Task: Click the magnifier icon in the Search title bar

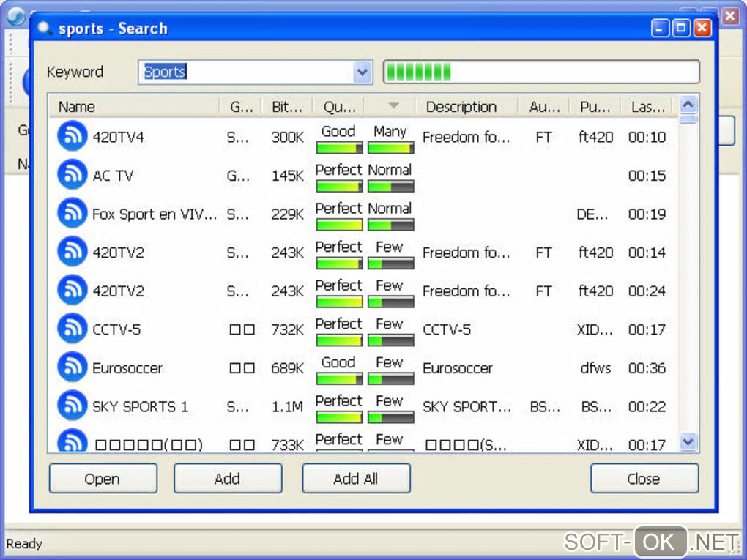Action: coord(44,28)
